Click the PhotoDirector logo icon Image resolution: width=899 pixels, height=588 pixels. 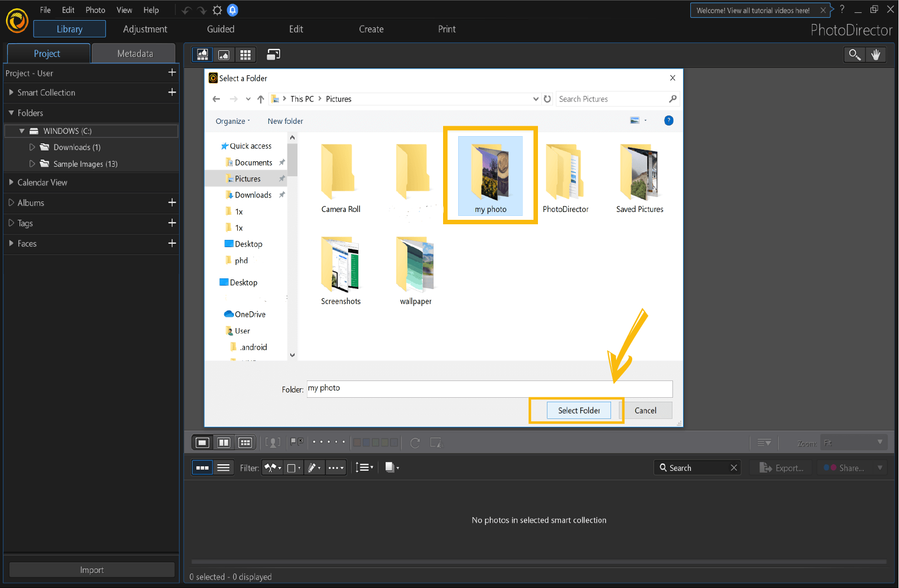[x=16, y=20]
